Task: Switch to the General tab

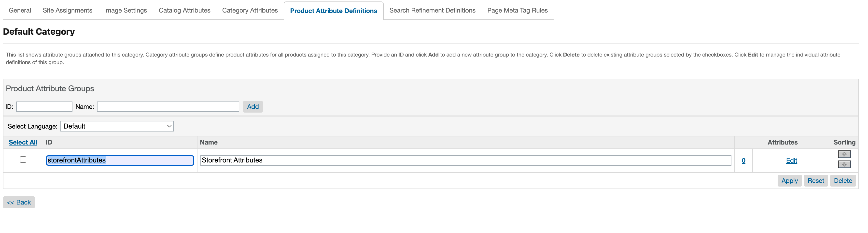Action: pyautogui.click(x=20, y=11)
